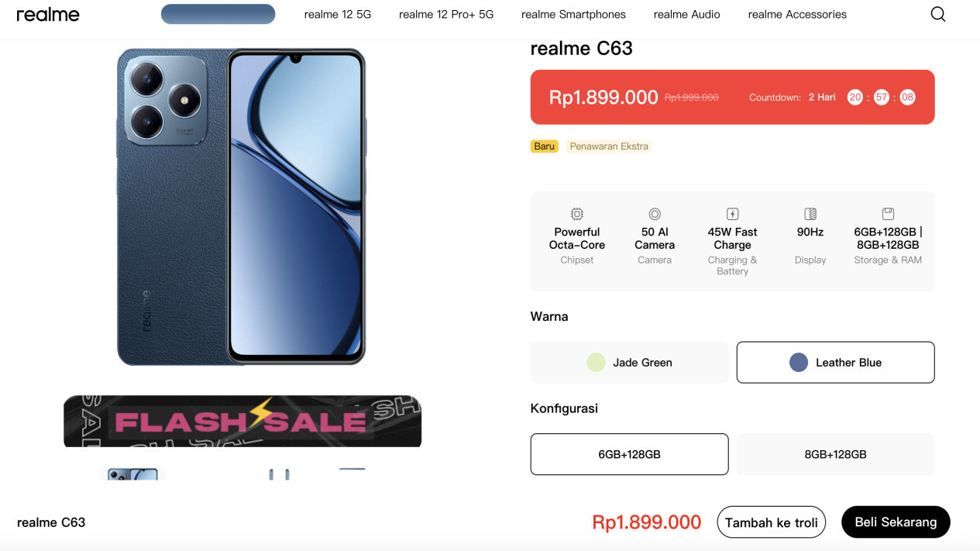Click the Flash Sale banner
Image resolution: width=980 pixels, height=551 pixels.
tap(242, 422)
